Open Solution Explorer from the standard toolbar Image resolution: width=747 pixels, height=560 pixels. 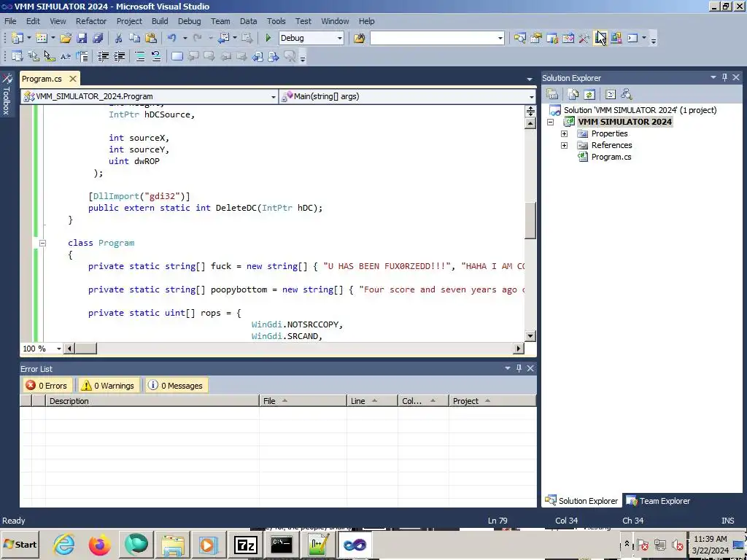click(519, 38)
